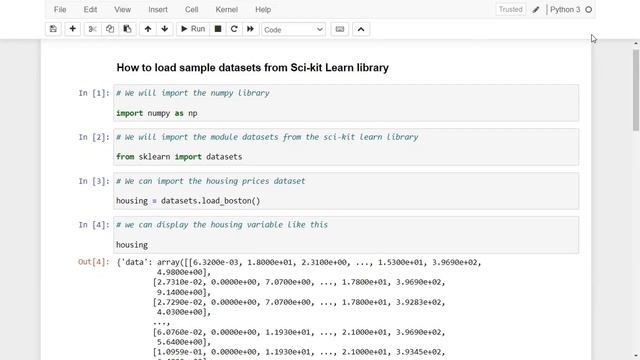Copy selected cells in the toolbar
Viewport: 640px width, 360px height.
pos(110,29)
